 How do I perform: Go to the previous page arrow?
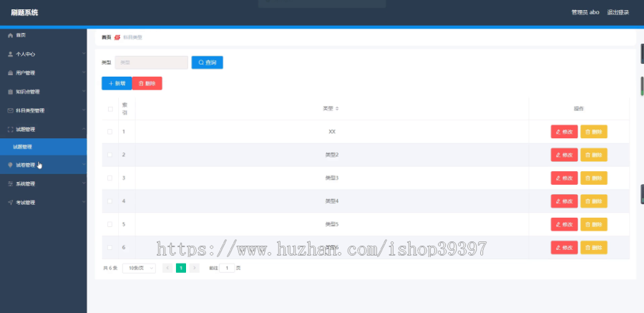tap(167, 268)
